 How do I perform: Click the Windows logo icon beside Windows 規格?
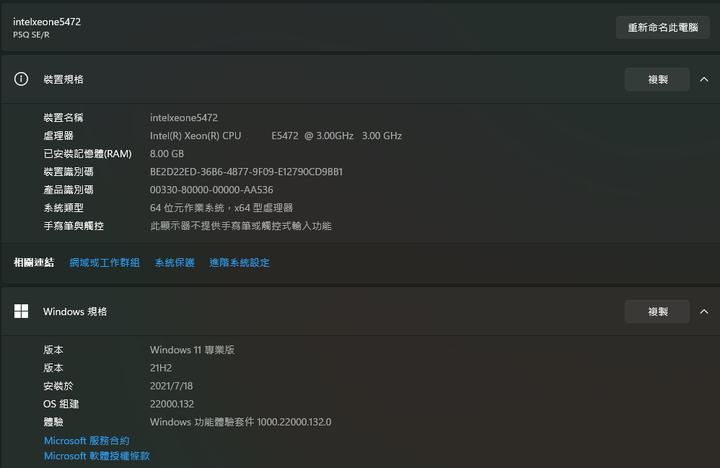pyautogui.click(x=21, y=311)
